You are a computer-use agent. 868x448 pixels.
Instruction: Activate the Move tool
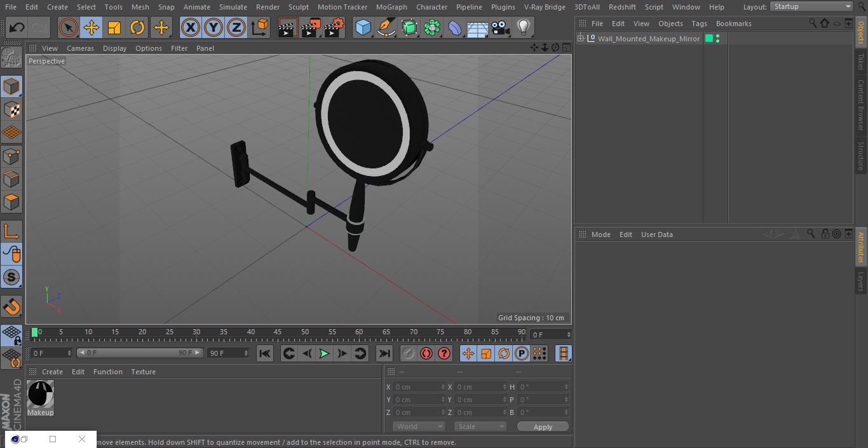[92, 27]
